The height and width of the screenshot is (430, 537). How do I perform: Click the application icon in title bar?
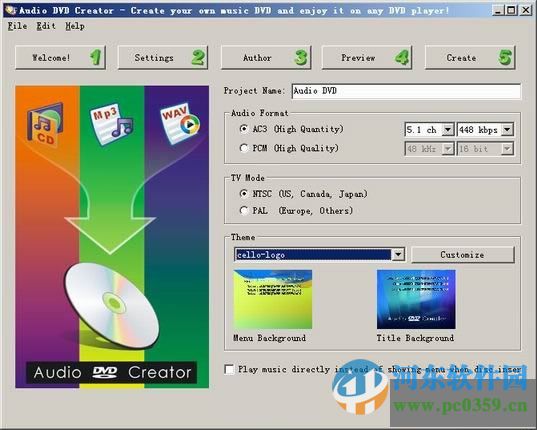click(11, 10)
